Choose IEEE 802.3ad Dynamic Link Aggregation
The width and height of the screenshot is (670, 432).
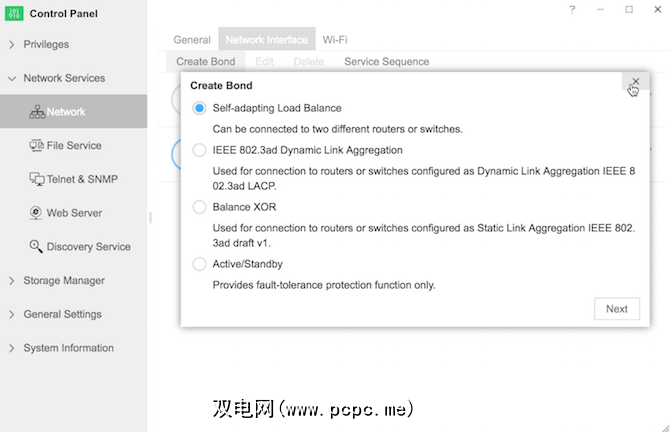pyautogui.click(x=200, y=150)
